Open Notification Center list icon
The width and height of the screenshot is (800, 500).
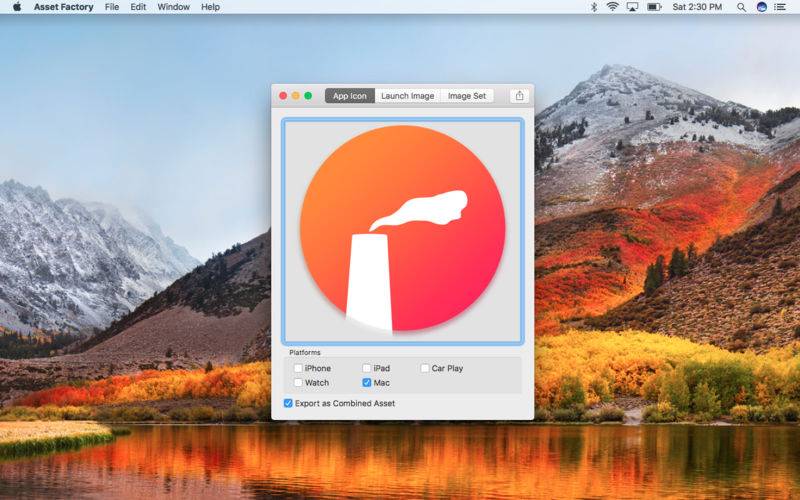(780, 7)
